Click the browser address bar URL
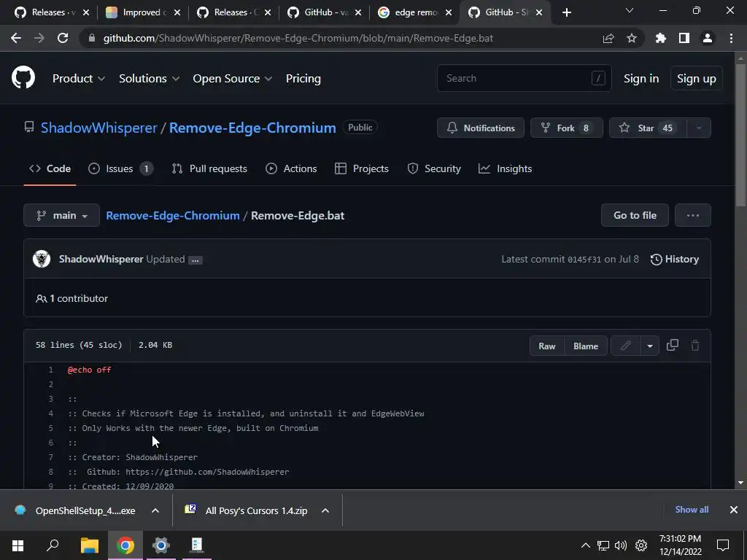This screenshot has height=560, width=747. [x=298, y=38]
